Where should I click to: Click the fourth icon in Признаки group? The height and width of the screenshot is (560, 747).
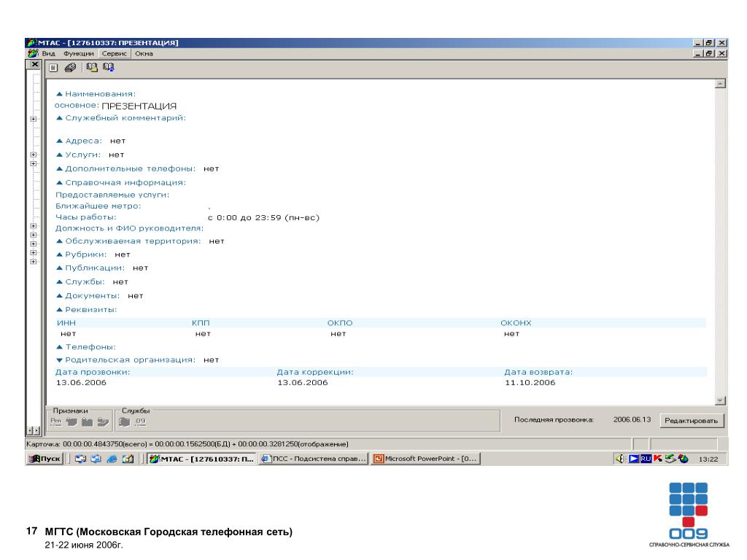(x=103, y=421)
